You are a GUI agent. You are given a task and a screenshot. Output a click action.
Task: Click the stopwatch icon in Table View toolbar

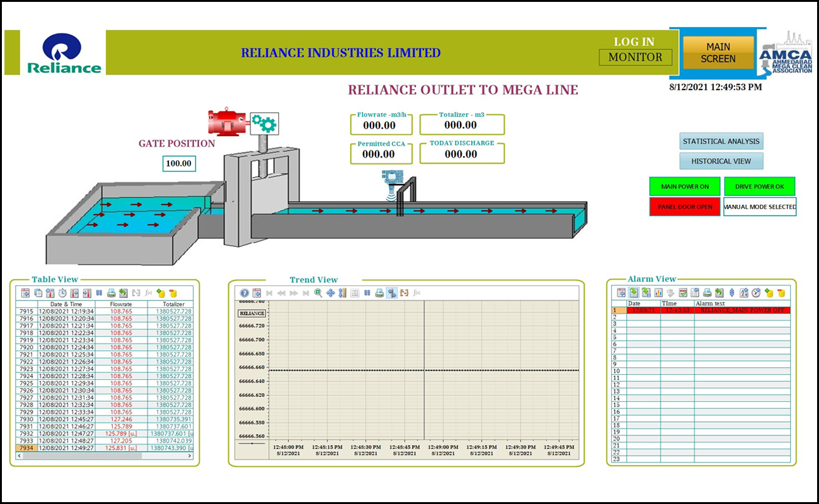pyautogui.click(x=62, y=293)
